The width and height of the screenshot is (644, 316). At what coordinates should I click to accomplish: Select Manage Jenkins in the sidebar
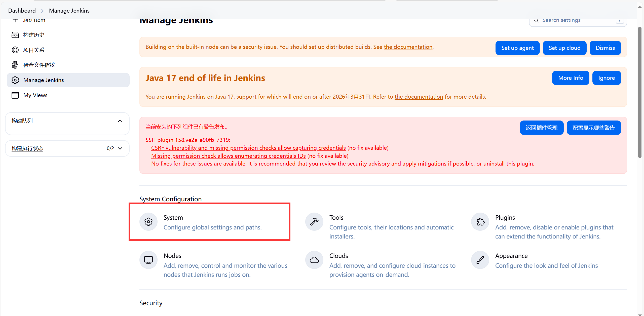pyautogui.click(x=68, y=80)
